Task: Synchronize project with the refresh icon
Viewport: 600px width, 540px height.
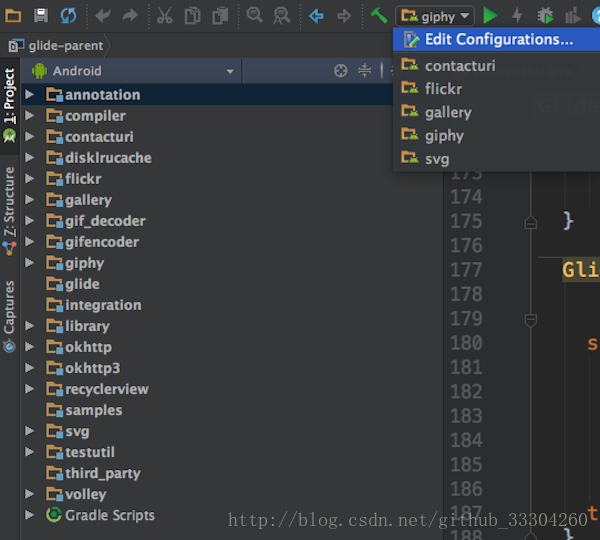Action: pos(68,16)
